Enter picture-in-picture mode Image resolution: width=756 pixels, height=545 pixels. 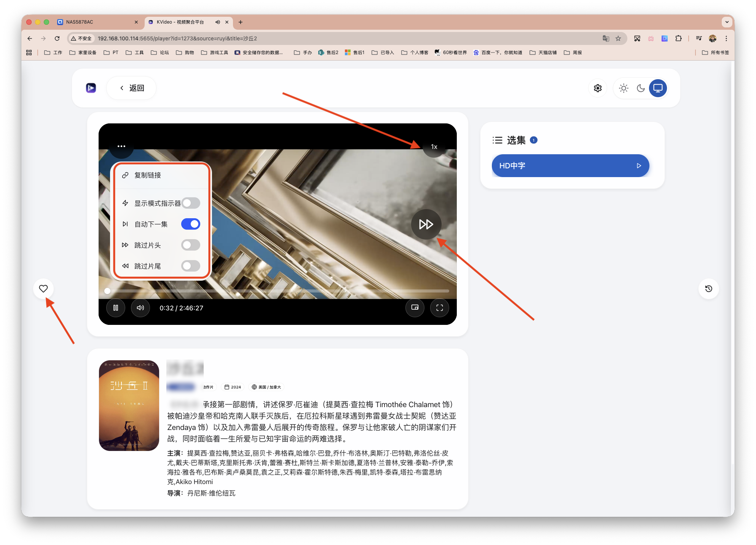(415, 308)
